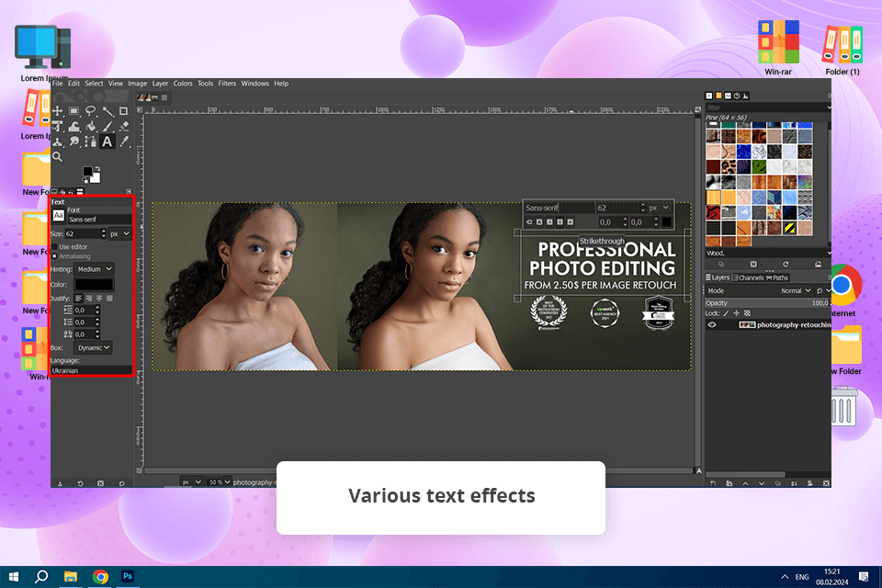Open the Filters menu
The image size is (882, 588).
click(x=227, y=84)
